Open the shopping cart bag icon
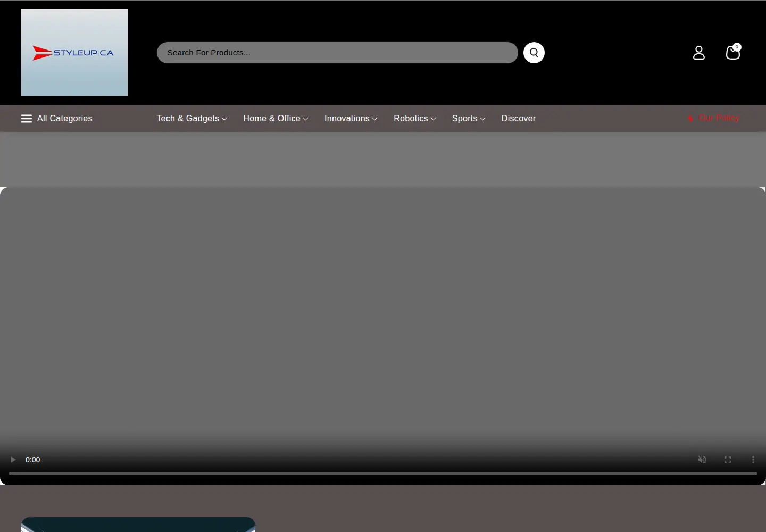766x532 pixels. click(x=733, y=52)
